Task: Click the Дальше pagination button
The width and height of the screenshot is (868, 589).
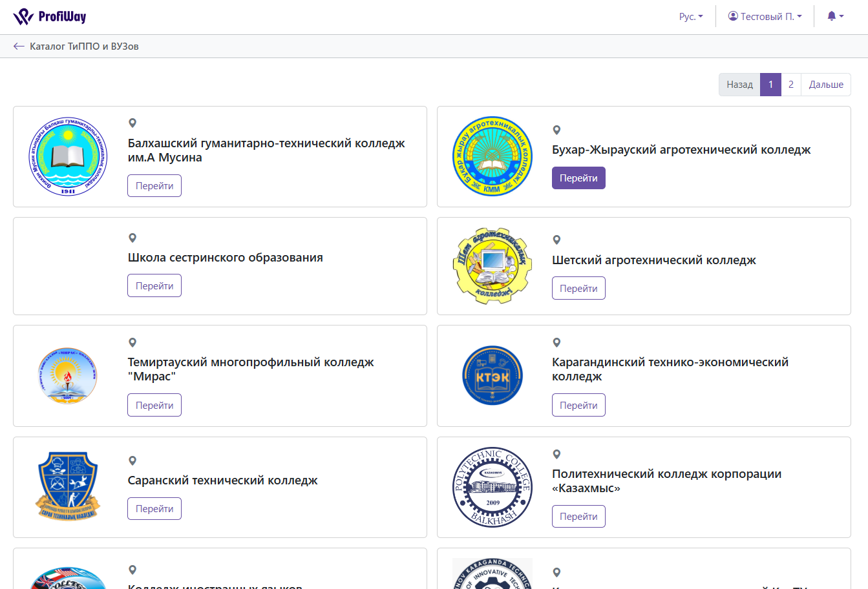Action: tap(826, 85)
